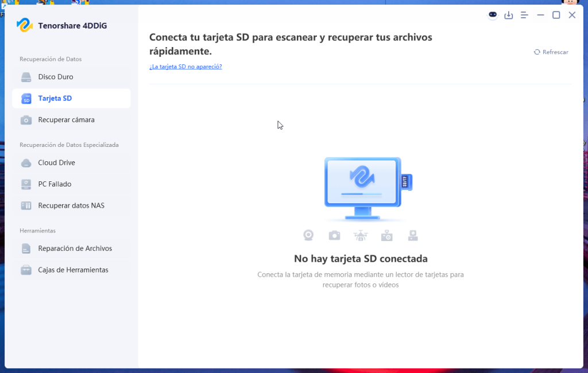Maximize the 4DDiG window
Viewport: 588px width, 373px height.
(x=556, y=15)
